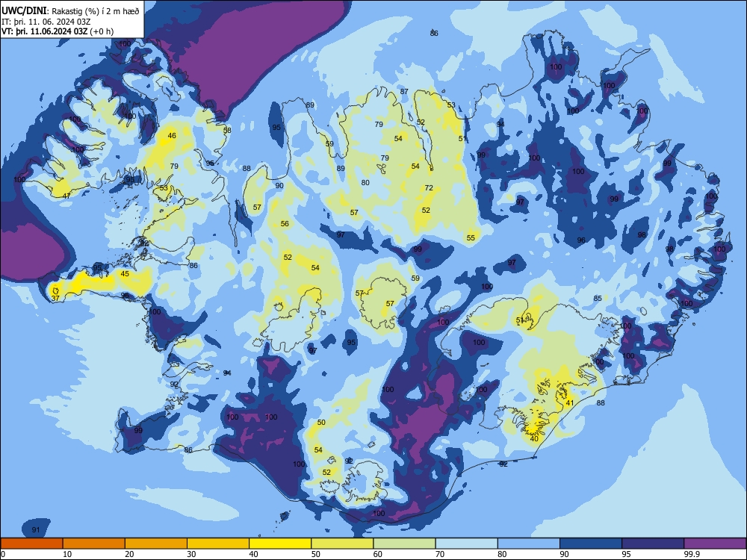Click the map humidity value '55'
The image size is (747, 560).
[x=471, y=238]
